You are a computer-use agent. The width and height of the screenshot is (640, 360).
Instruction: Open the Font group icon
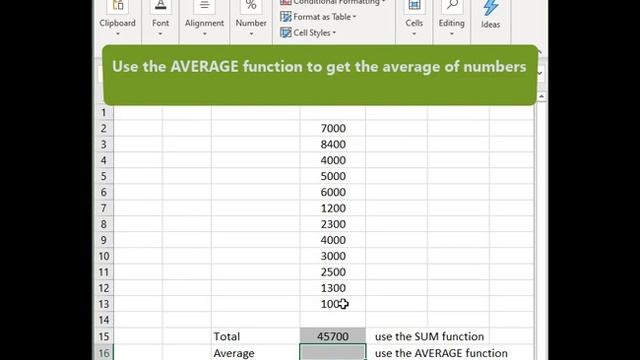(160, 6)
